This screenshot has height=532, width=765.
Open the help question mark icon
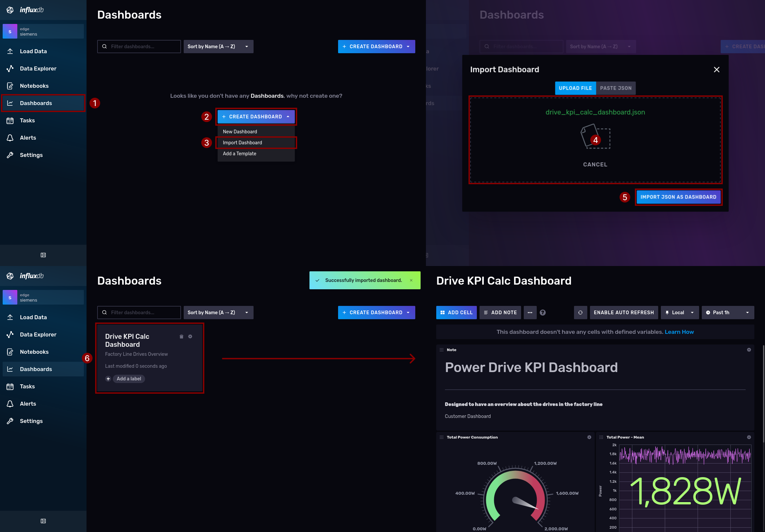(x=543, y=312)
